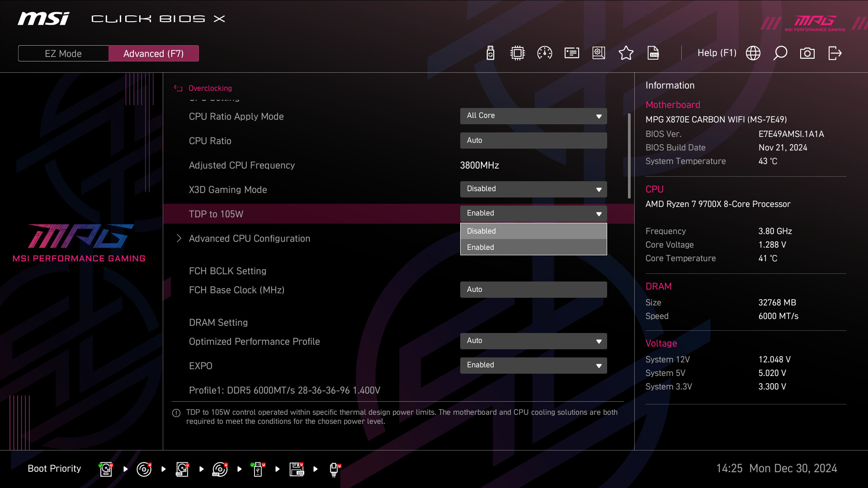
Task: Choose Disabled in the TDP to 105W list
Action: coord(533,231)
